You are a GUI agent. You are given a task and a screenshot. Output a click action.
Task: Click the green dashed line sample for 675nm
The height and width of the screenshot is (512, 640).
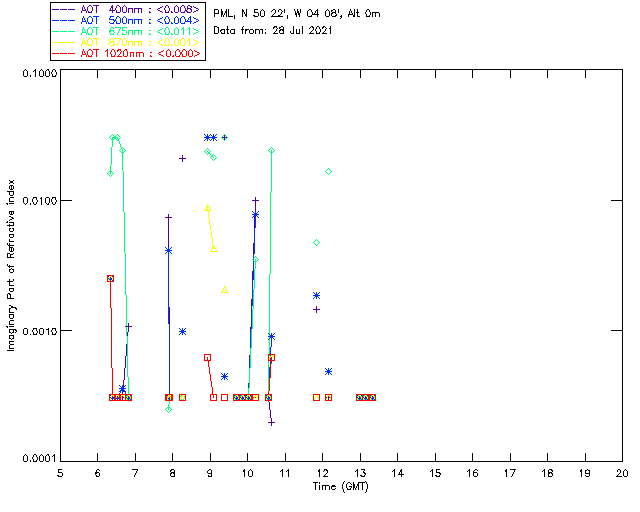pos(64,31)
